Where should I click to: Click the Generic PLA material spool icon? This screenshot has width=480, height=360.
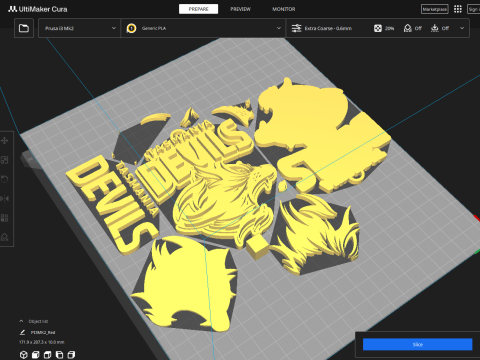click(x=131, y=28)
